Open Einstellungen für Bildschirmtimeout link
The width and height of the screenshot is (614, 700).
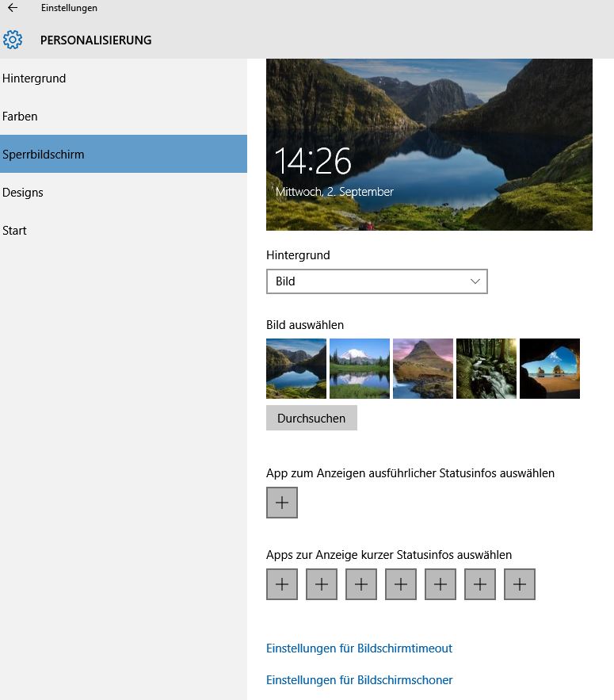point(359,648)
